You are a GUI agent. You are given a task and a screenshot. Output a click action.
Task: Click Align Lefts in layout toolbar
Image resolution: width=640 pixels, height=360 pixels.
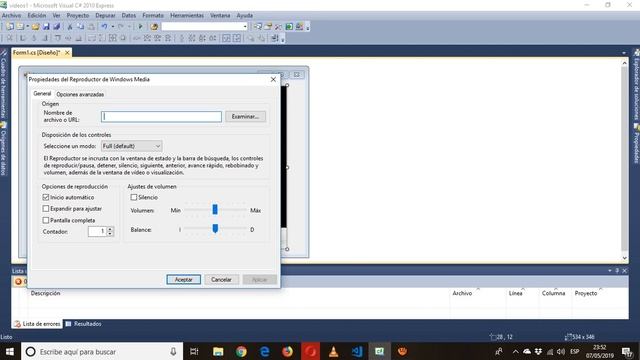[23, 38]
